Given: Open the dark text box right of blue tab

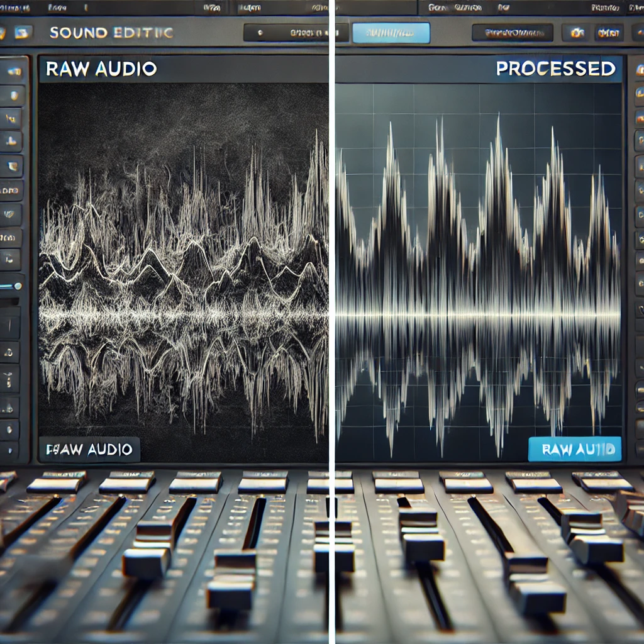Looking at the screenshot, I should pyautogui.click(x=512, y=33).
